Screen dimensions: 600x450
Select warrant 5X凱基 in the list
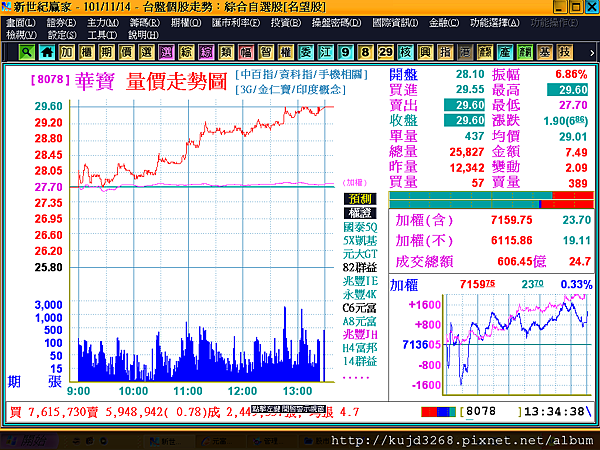tap(360, 240)
